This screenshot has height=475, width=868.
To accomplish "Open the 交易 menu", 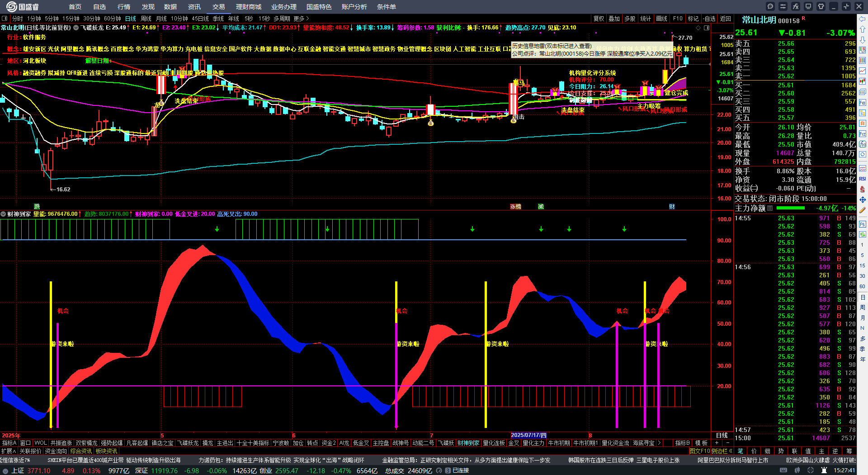I will coord(219,7).
